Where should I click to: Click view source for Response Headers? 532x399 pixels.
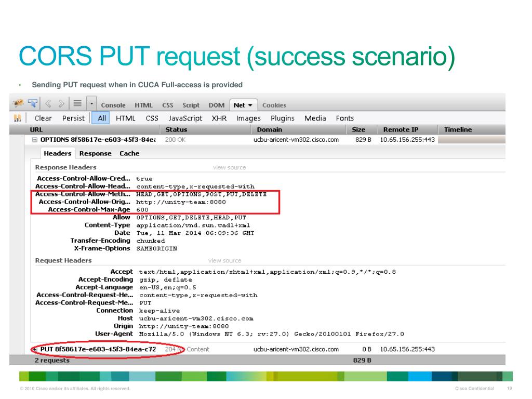pyautogui.click(x=229, y=167)
